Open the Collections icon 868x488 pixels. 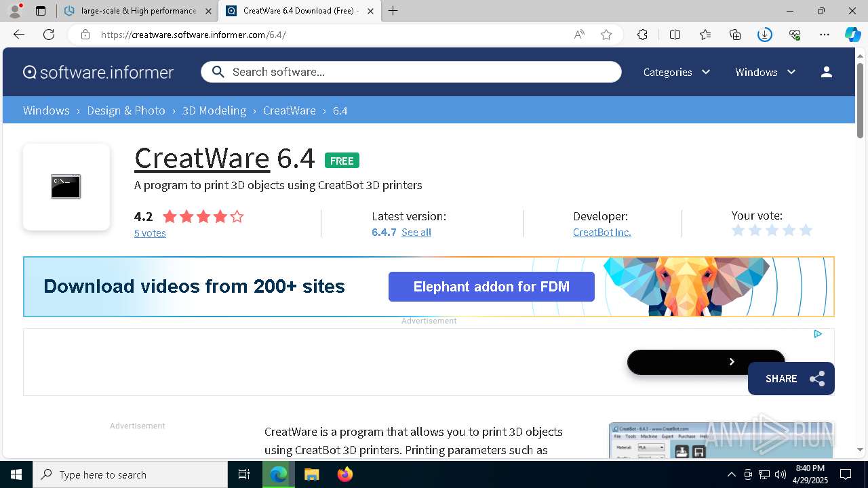(735, 35)
